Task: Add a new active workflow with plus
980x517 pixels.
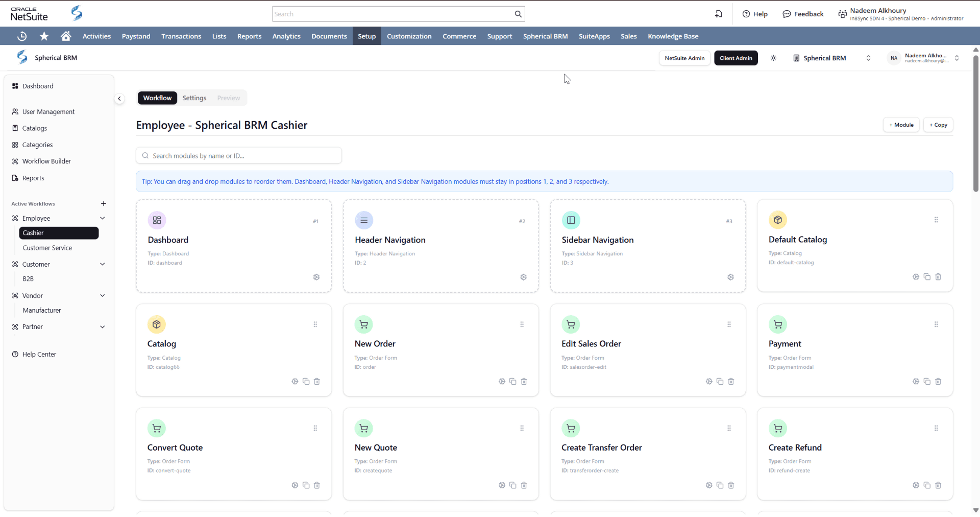Action: [x=104, y=204]
